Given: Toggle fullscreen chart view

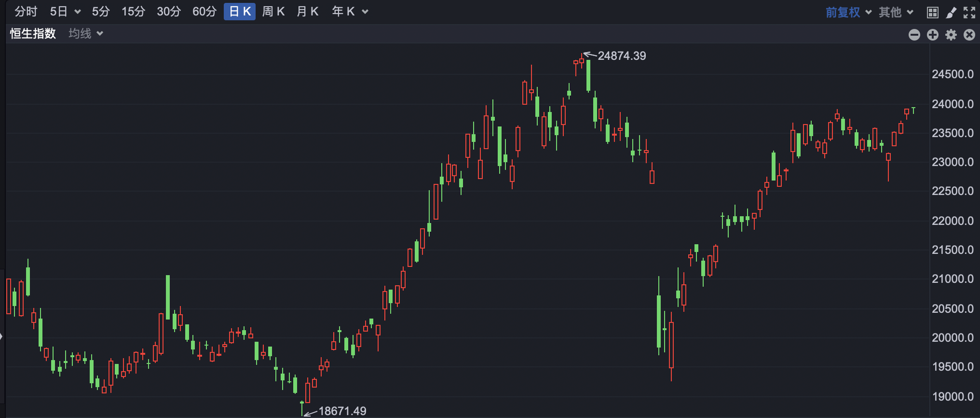Looking at the screenshot, I should (x=969, y=13).
